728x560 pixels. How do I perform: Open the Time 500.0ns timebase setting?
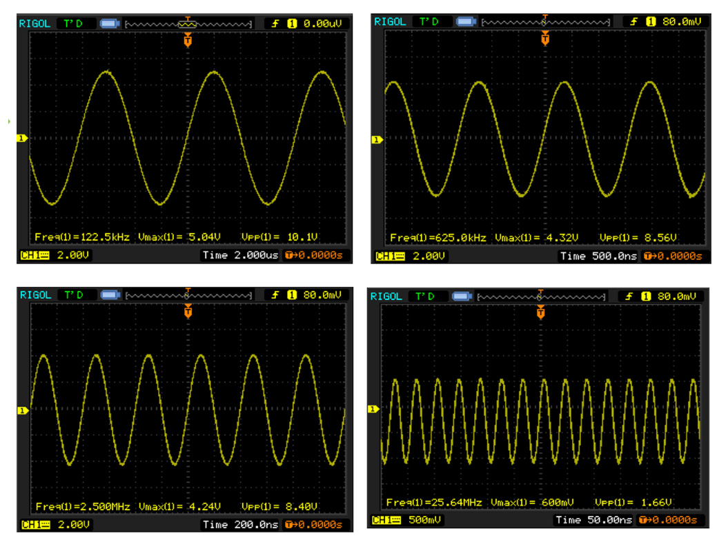(x=598, y=257)
